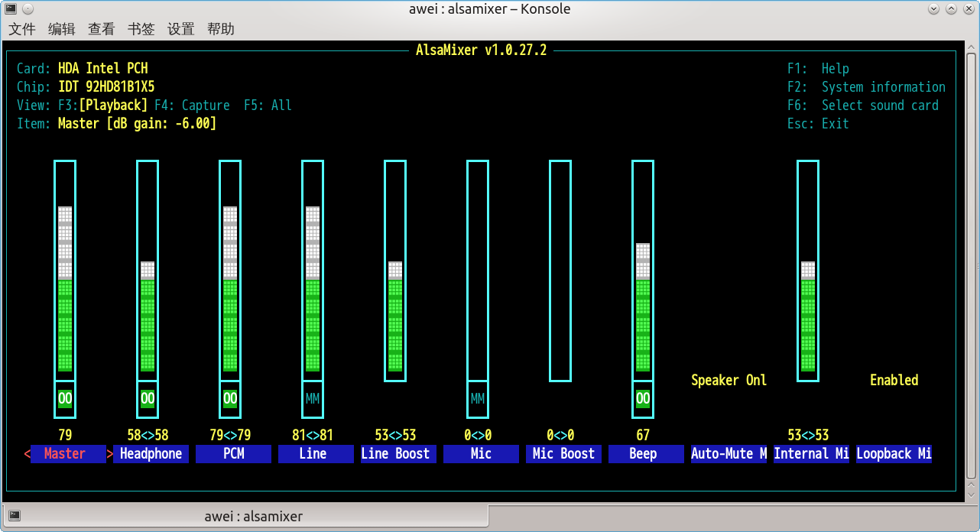Click the Konsole window title text

coord(490,9)
